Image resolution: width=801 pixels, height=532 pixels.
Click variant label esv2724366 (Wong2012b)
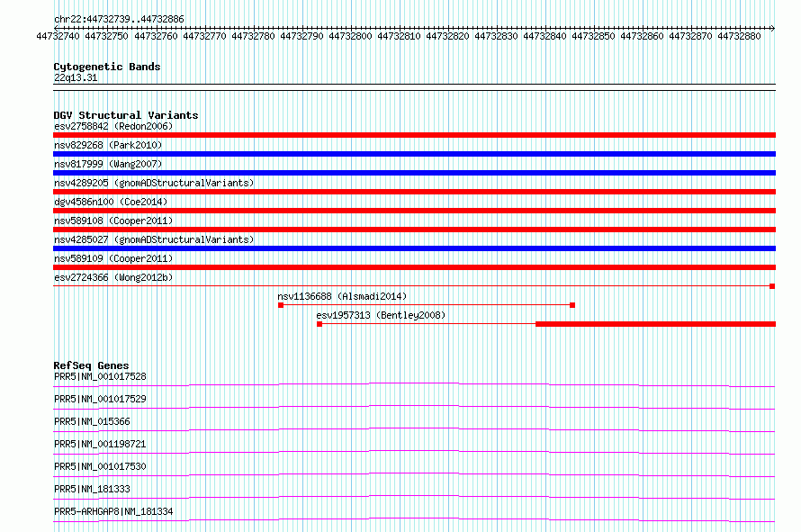[x=113, y=277]
